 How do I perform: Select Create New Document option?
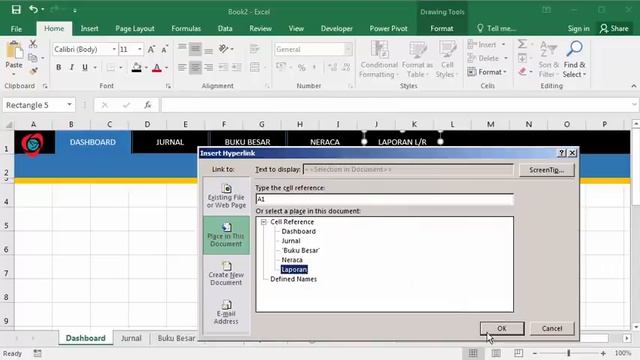[x=226, y=274]
